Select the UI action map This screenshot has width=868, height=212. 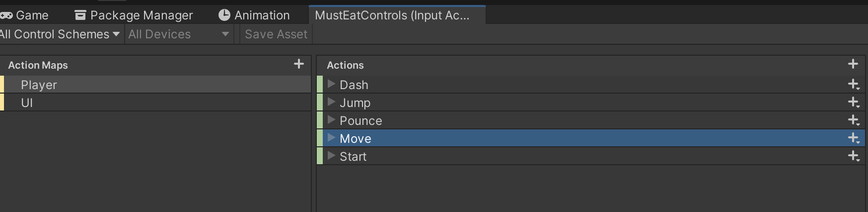27,103
